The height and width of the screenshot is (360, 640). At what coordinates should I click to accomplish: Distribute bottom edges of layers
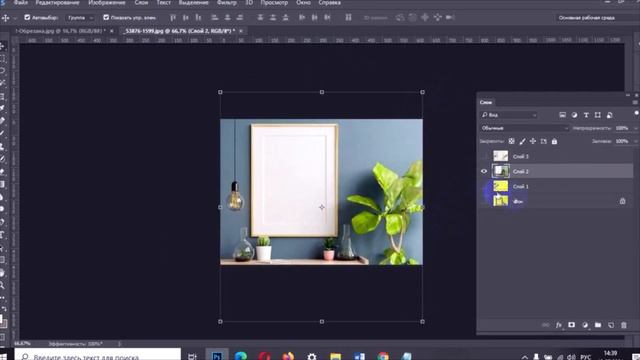(x=286, y=18)
